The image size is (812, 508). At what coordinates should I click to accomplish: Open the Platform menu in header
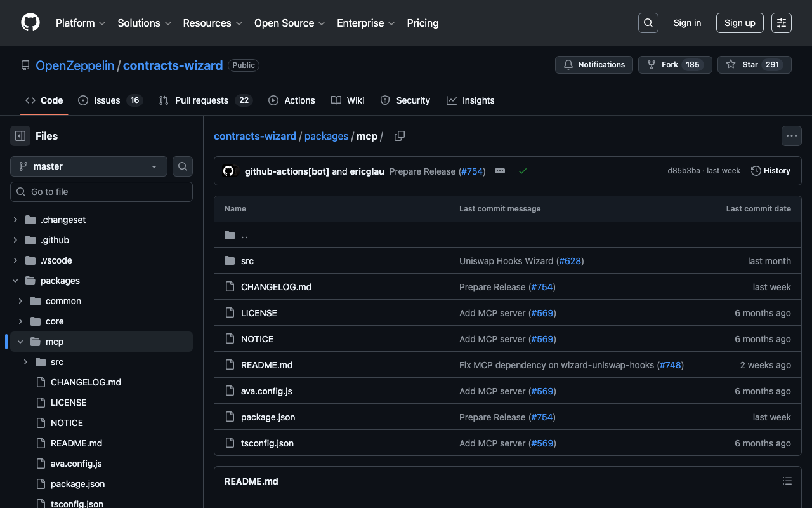pos(81,23)
